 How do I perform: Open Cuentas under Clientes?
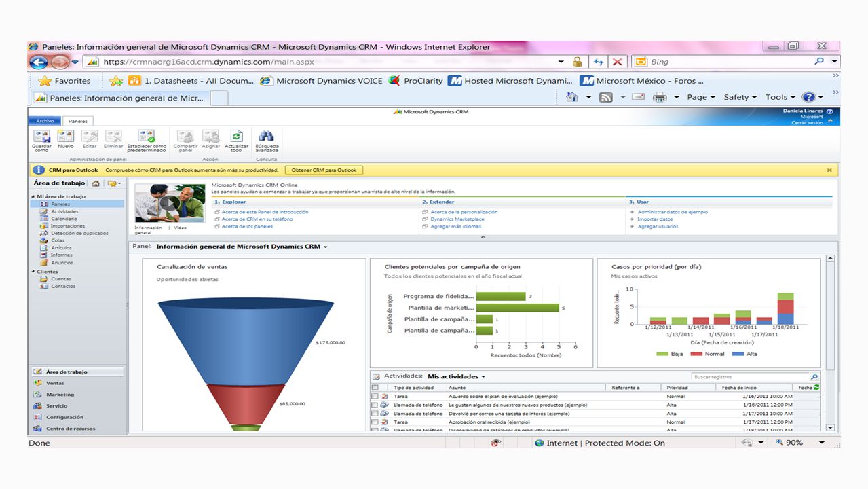[x=61, y=279]
